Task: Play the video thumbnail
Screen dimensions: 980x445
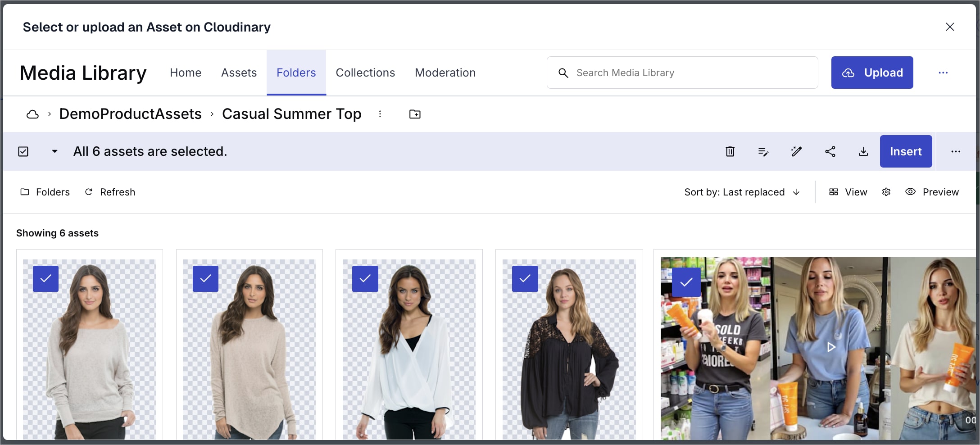Action: (x=831, y=347)
